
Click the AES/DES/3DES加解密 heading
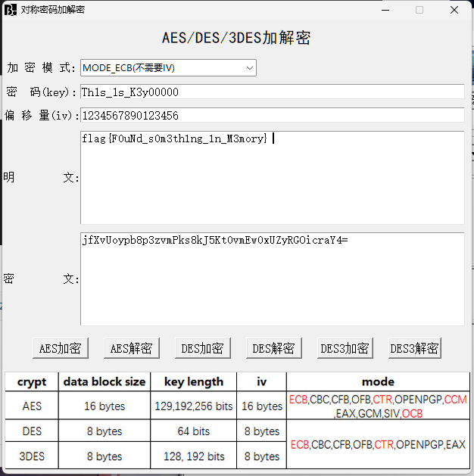(236, 39)
